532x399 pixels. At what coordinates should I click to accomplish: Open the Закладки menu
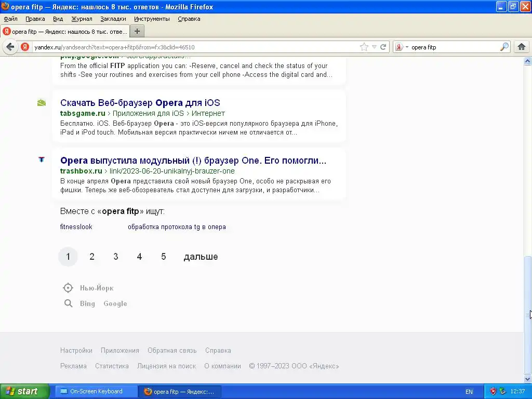pyautogui.click(x=113, y=19)
